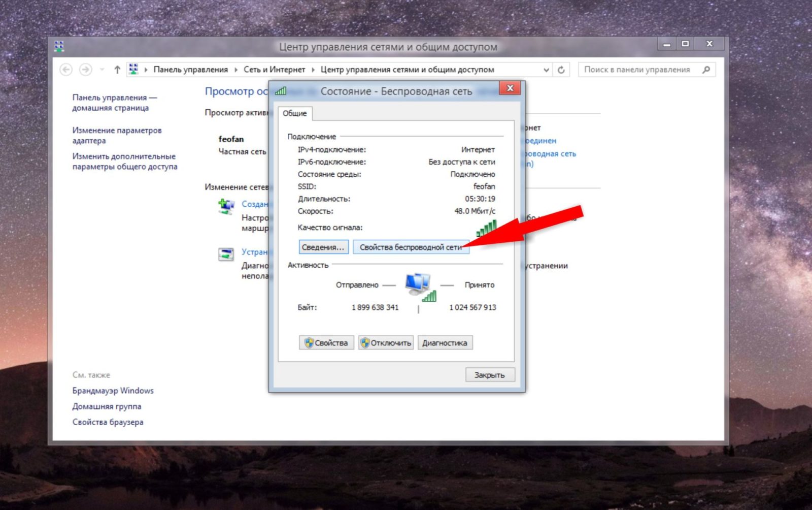The width and height of the screenshot is (812, 510).
Task: Open Домашняя группа link
Action: [107, 406]
